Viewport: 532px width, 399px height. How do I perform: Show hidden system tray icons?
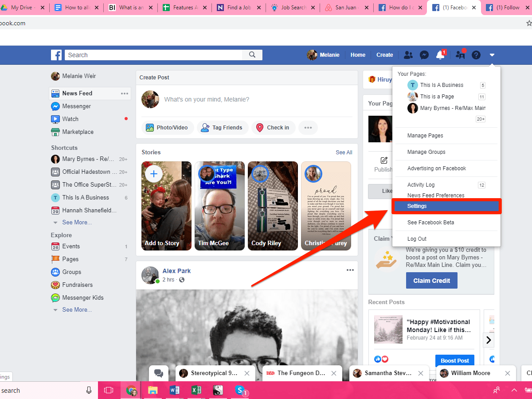point(514,390)
